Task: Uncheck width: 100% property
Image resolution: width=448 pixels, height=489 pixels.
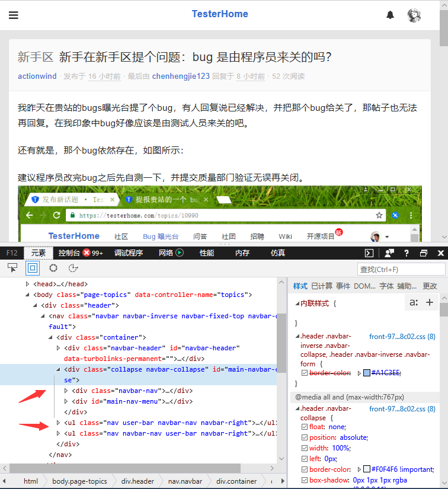Action: [x=305, y=448]
